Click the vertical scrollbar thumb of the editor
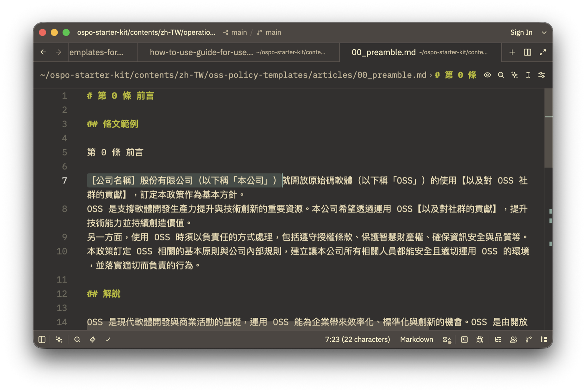The image size is (586, 392). [x=549, y=128]
